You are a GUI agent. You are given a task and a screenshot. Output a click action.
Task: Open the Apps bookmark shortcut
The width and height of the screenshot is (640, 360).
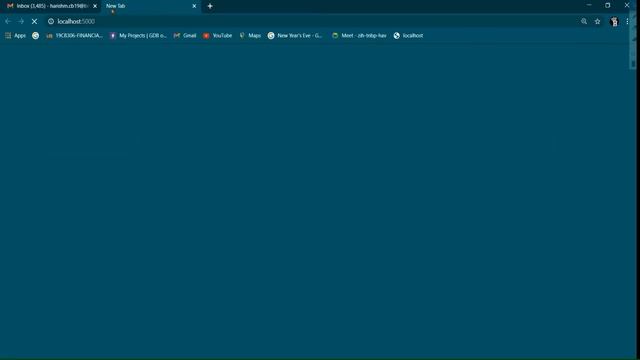15,36
